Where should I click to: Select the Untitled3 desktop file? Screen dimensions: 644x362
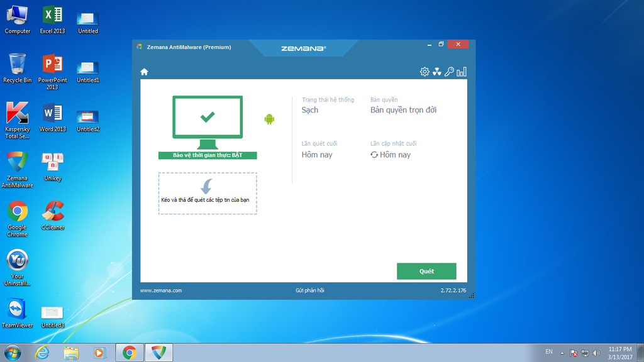[53, 317]
